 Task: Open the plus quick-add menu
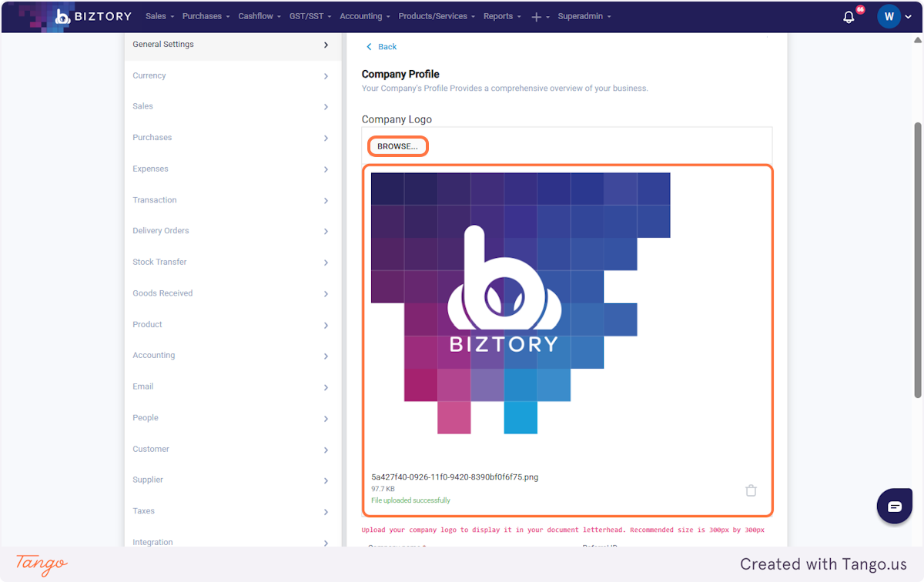[x=541, y=17]
